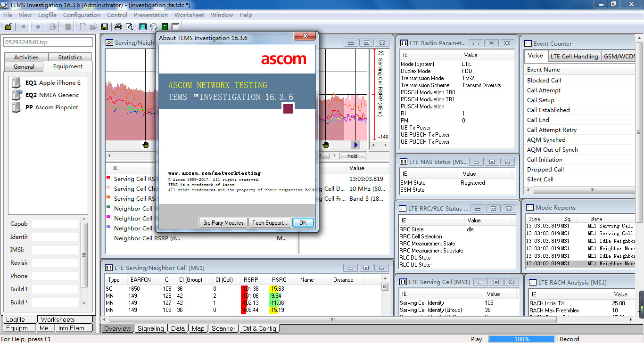Open the Signaling worksheet tab
The width and height of the screenshot is (644, 343).
[151, 328]
